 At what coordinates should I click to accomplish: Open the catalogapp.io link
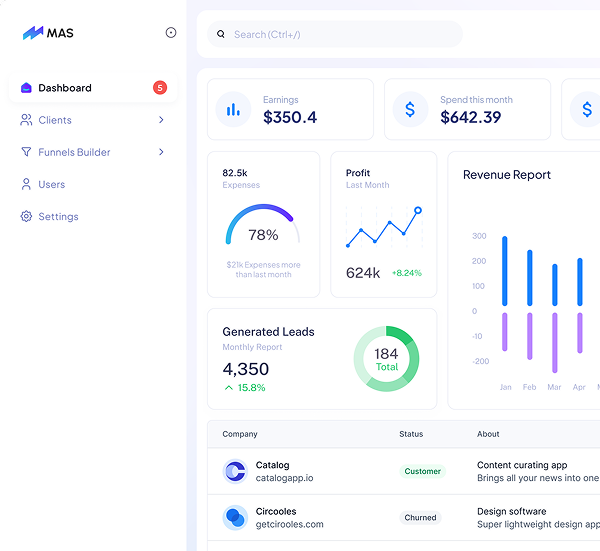[x=284, y=478]
